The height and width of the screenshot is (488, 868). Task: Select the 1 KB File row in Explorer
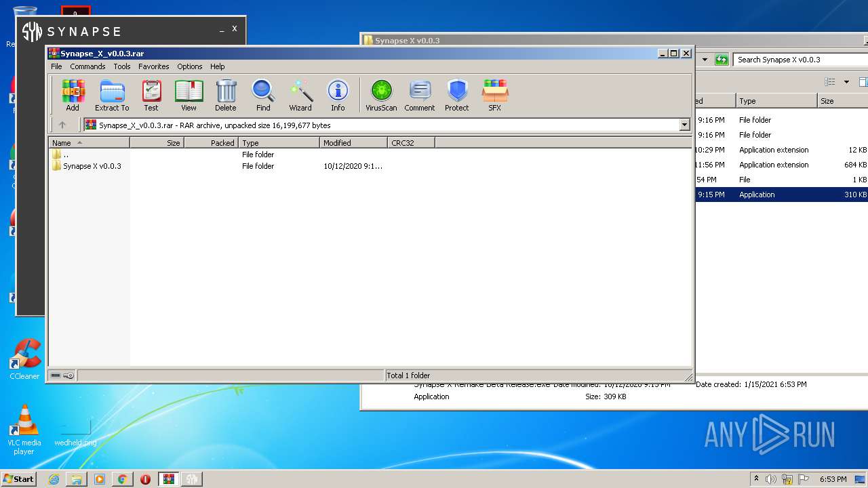[781, 180]
